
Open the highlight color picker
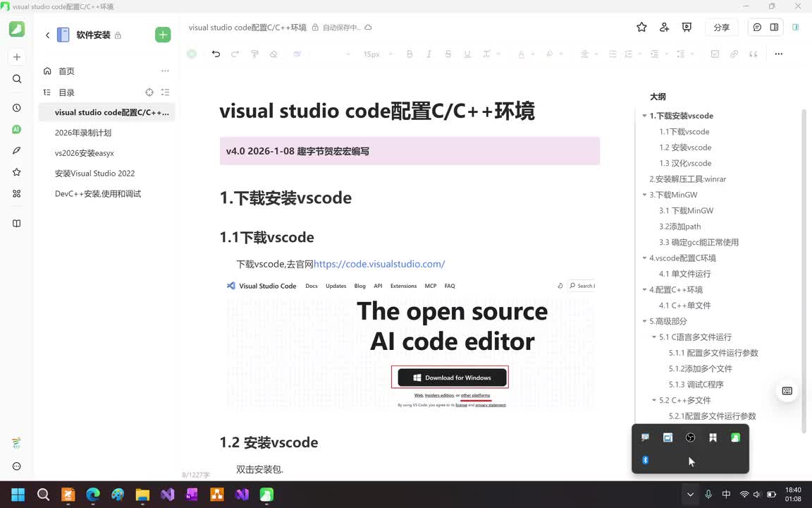[550, 54]
